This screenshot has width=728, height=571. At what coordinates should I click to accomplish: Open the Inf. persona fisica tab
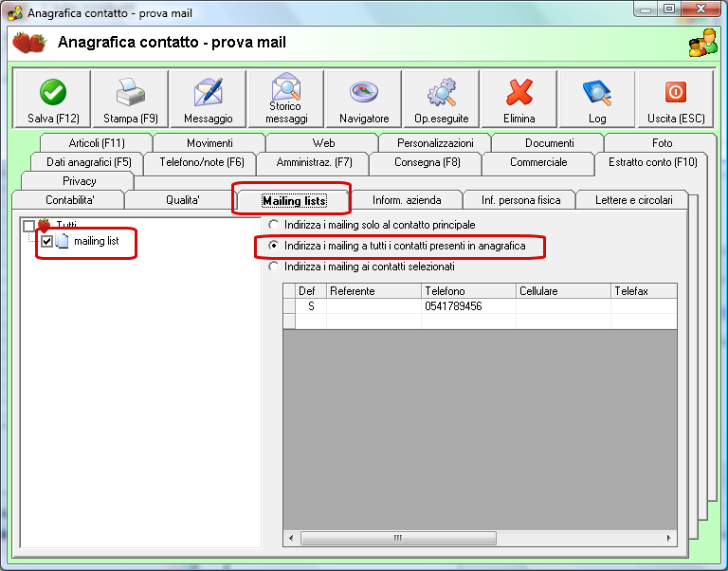tap(520, 200)
